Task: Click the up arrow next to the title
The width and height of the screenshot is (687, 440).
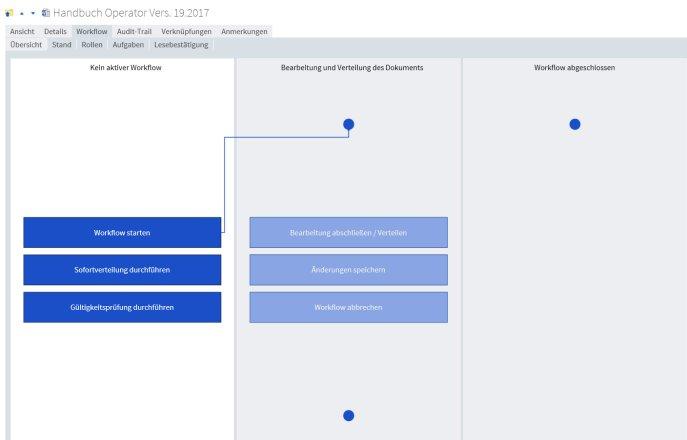Action: coord(22,14)
